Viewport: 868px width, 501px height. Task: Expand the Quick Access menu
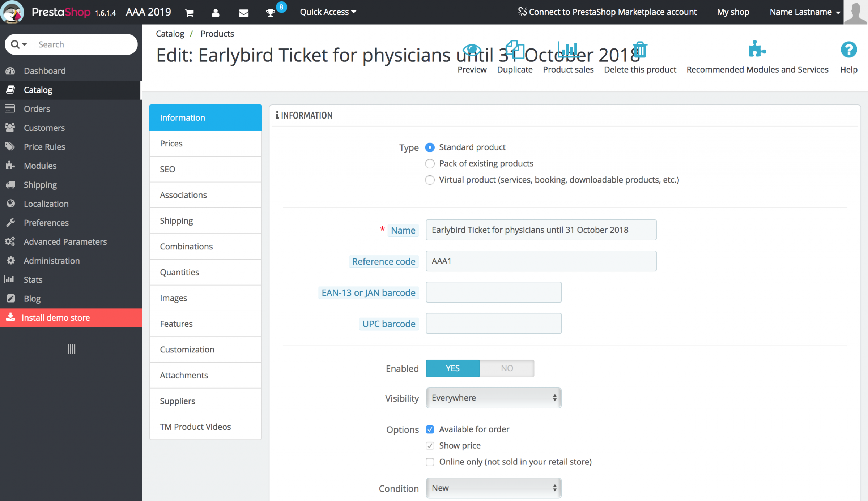point(328,12)
